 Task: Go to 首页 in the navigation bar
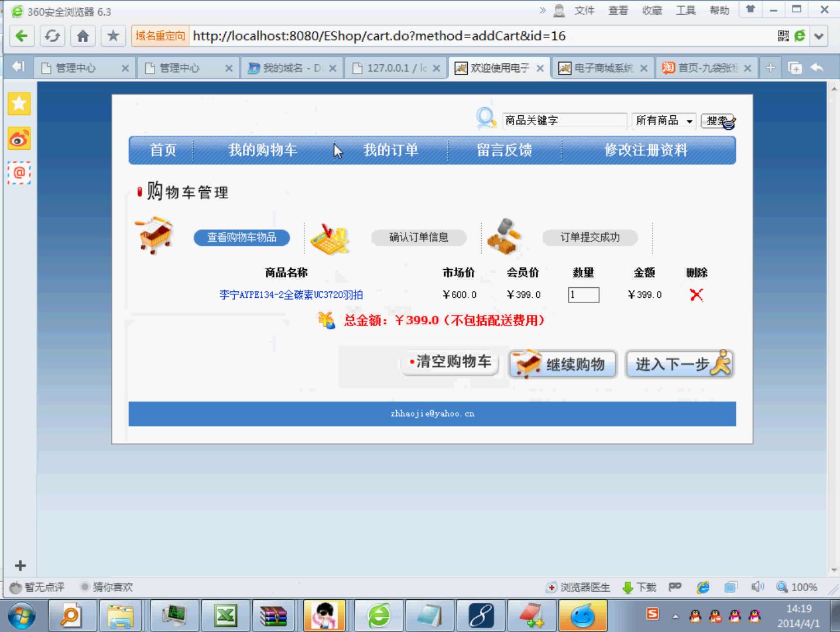click(x=163, y=150)
